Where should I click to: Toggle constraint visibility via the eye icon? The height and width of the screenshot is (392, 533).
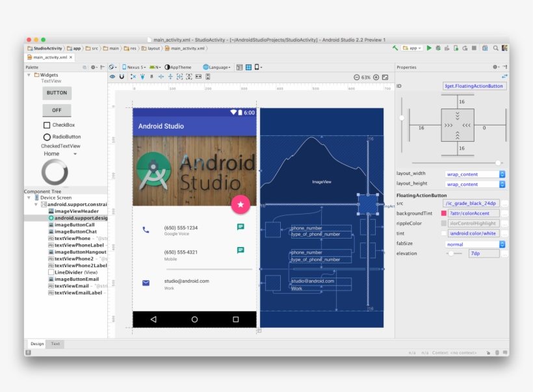click(112, 76)
